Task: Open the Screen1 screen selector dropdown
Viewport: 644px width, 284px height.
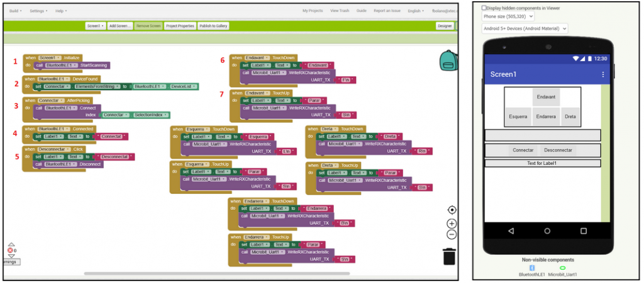Action: [x=94, y=26]
